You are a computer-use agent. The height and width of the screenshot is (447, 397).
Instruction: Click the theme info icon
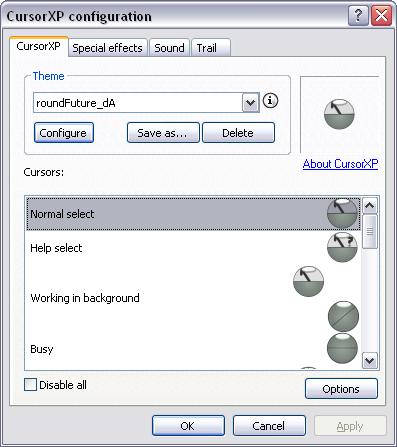270,100
